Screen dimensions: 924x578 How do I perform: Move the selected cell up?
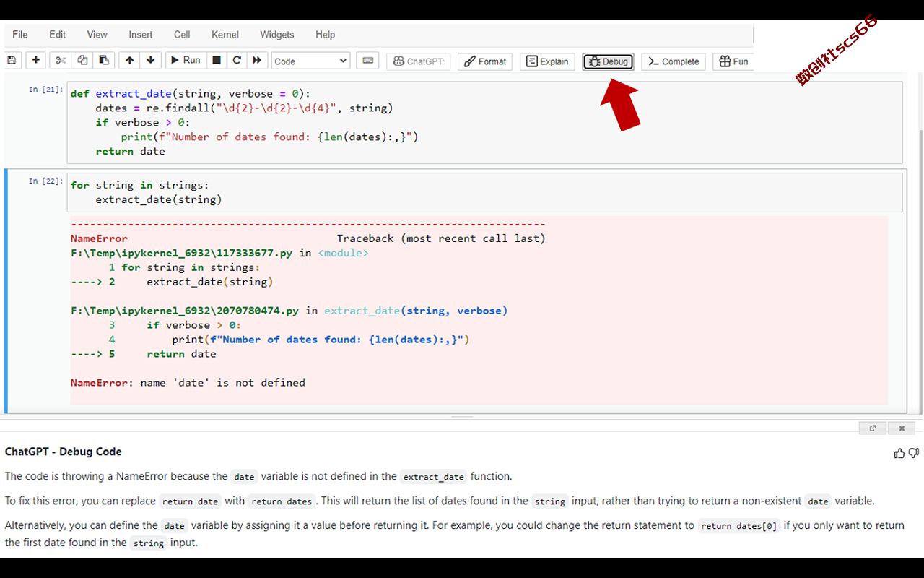coord(129,61)
